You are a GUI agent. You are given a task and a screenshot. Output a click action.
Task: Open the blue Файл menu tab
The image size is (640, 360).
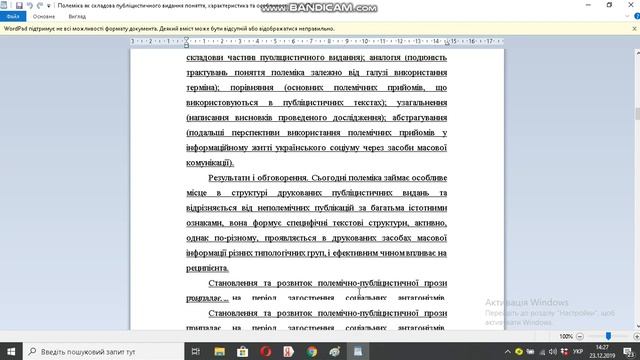point(13,16)
